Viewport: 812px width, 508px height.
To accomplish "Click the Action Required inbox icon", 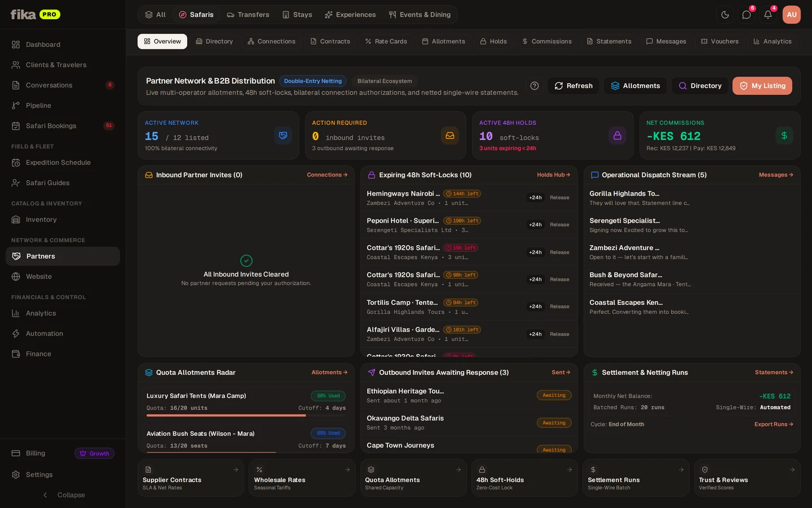I will tap(450, 135).
